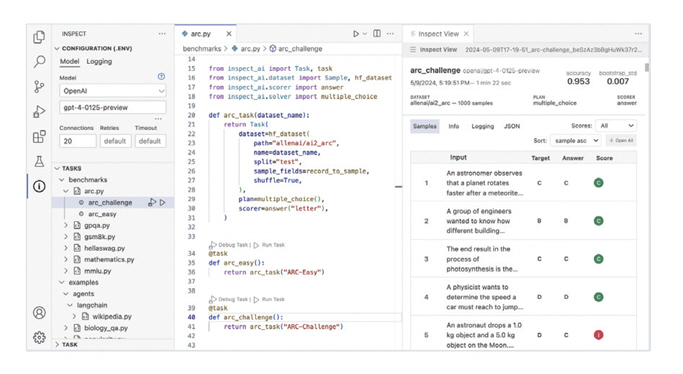
Task: Click the Open All button
Action: [622, 141]
